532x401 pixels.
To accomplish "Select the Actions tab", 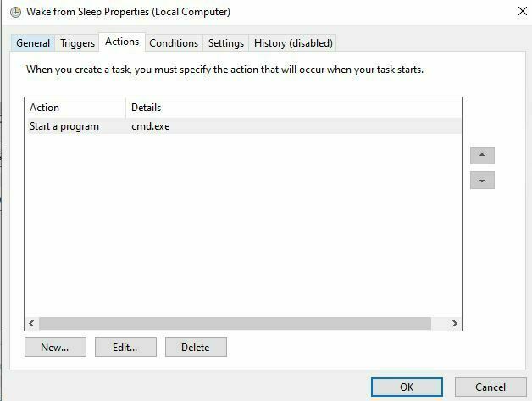I will click(122, 42).
